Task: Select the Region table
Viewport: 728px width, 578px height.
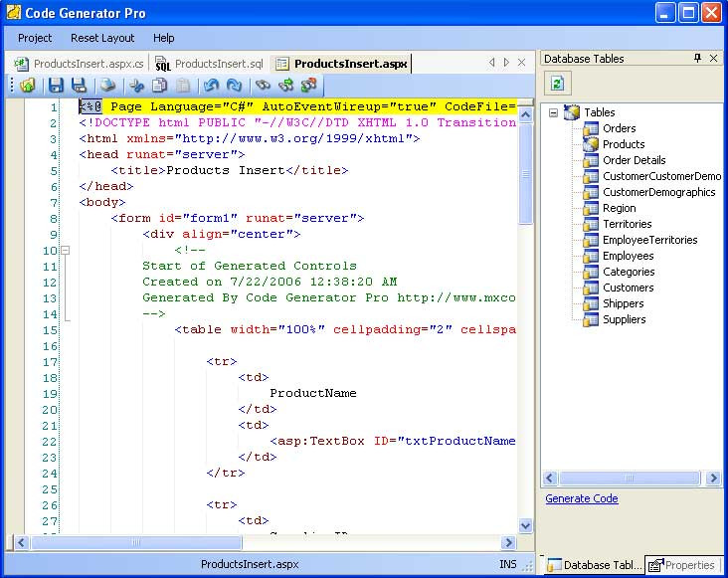Action: coord(619,208)
